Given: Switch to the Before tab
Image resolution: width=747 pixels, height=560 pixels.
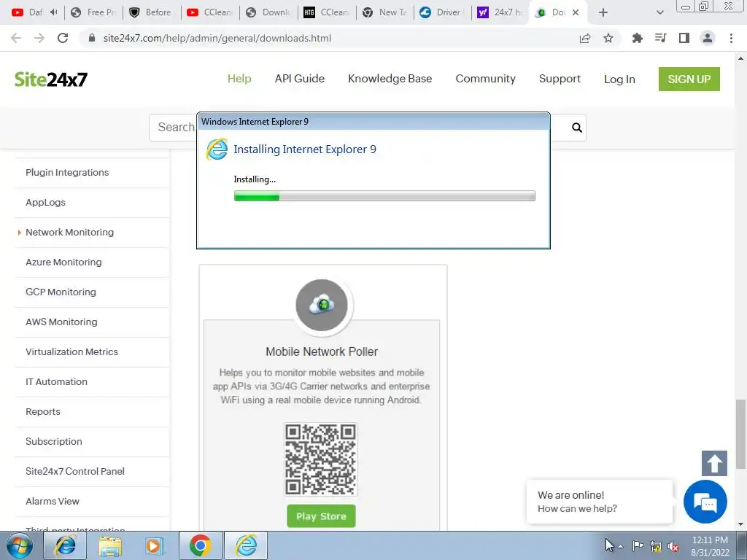Looking at the screenshot, I should click(x=152, y=12).
